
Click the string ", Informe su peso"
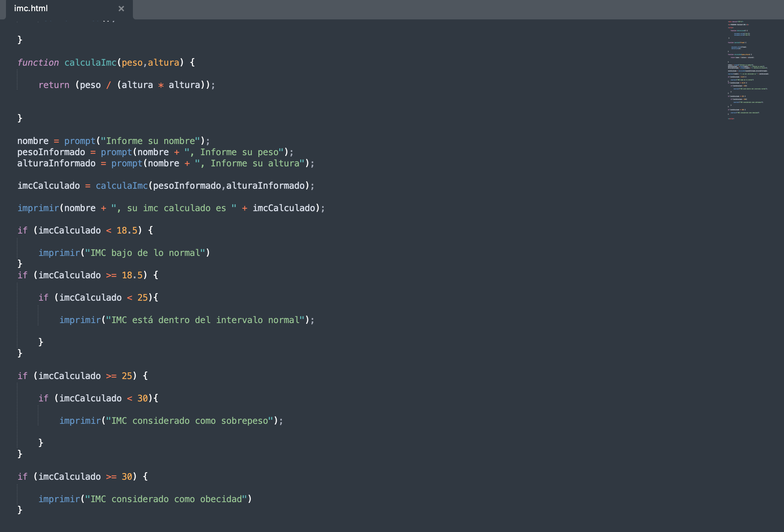pyautogui.click(x=234, y=152)
